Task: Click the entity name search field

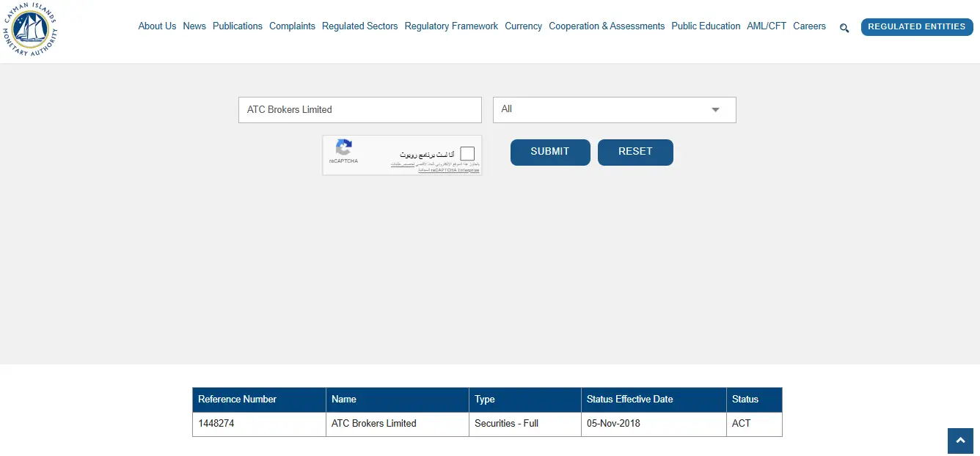Action: coord(360,110)
